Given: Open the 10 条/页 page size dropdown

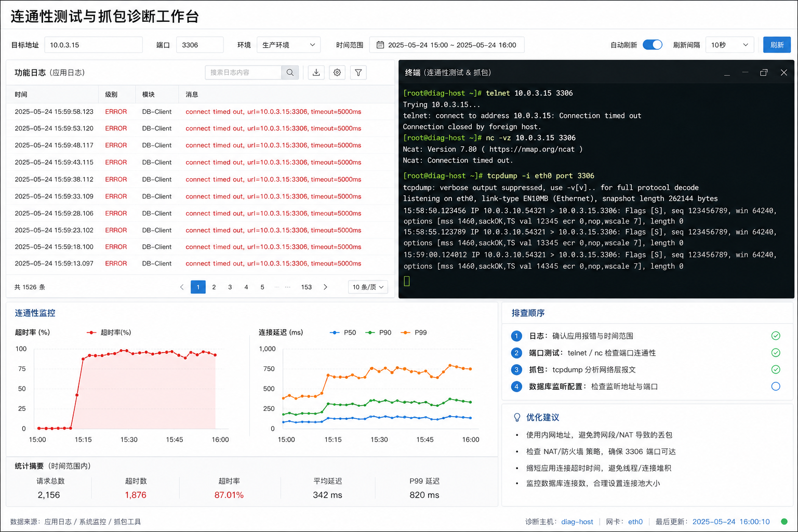Looking at the screenshot, I should (368, 287).
